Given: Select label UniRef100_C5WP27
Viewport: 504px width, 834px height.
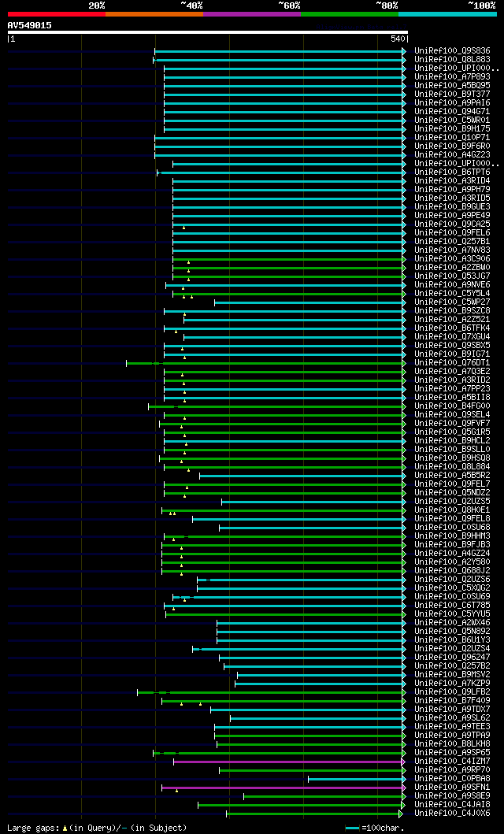Looking at the screenshot, I should click(453, 302).
